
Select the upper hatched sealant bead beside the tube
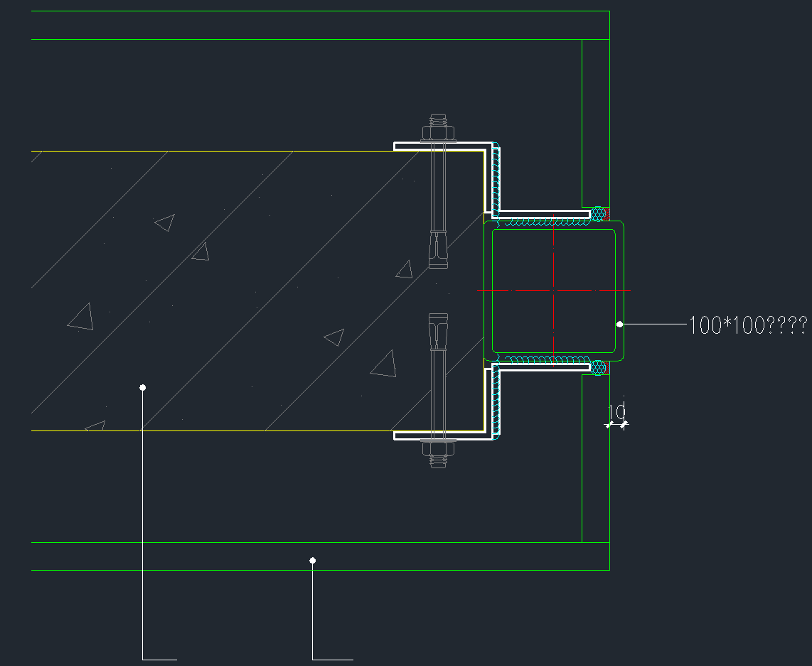click(x=599, y=213)
